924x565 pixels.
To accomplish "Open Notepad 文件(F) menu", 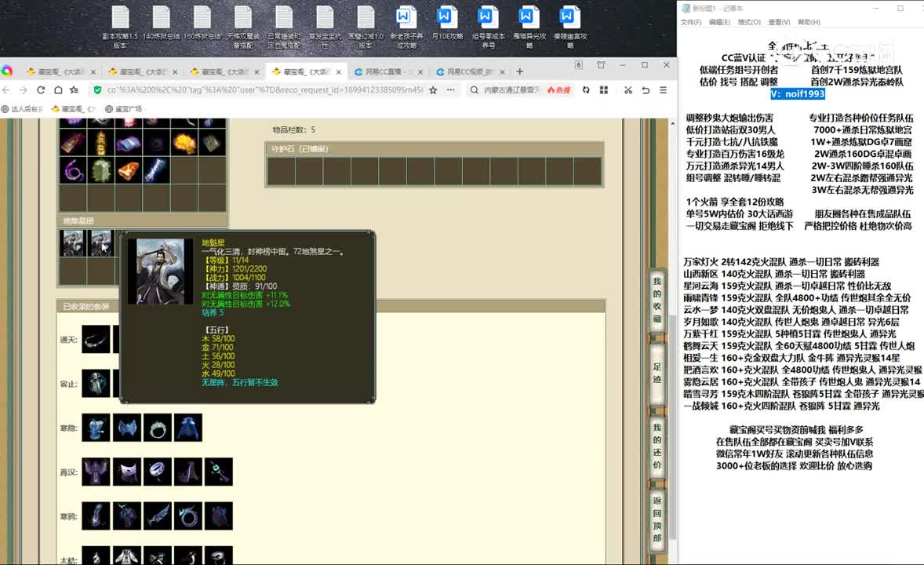I will tap(691, 22).
